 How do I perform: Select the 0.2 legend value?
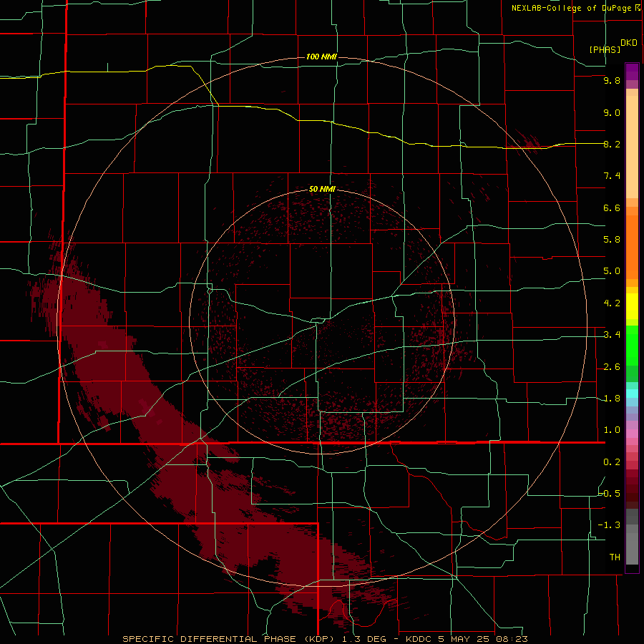pos(612,462)
